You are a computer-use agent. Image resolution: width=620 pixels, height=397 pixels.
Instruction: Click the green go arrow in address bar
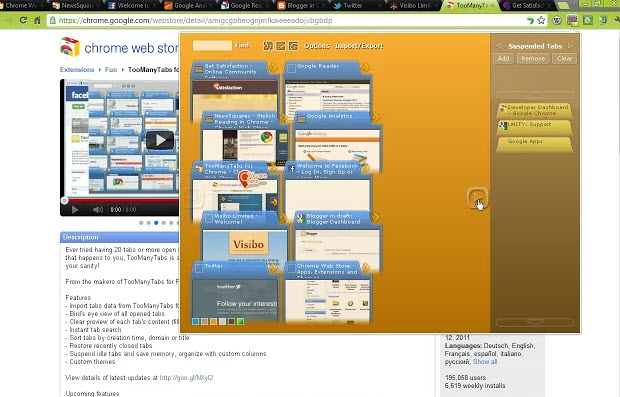[x=530, y=21]
